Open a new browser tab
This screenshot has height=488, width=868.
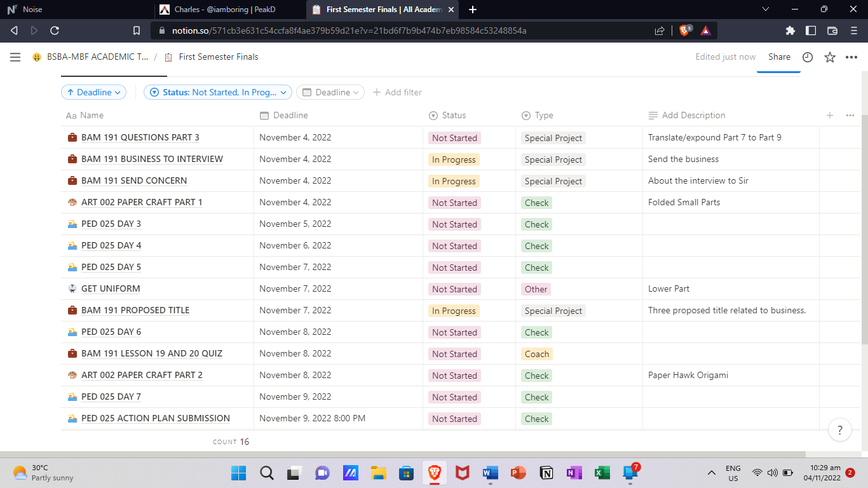473,10
